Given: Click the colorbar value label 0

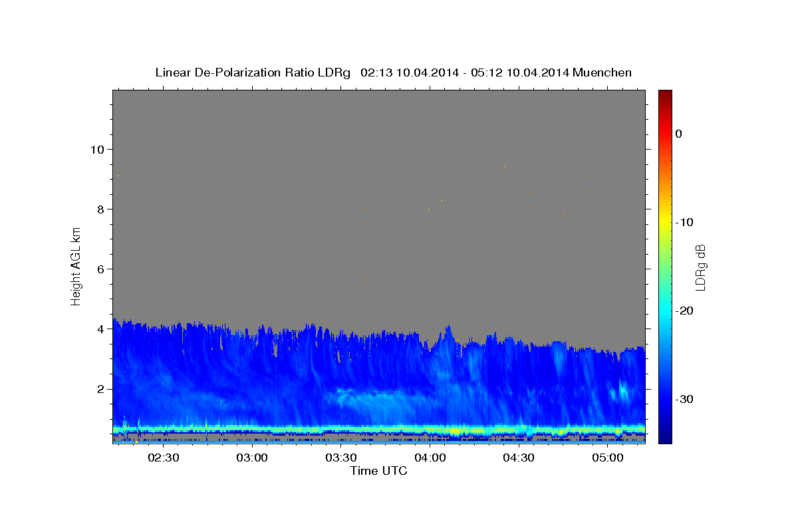Looking at the screenshot, I should click(678, 134).
